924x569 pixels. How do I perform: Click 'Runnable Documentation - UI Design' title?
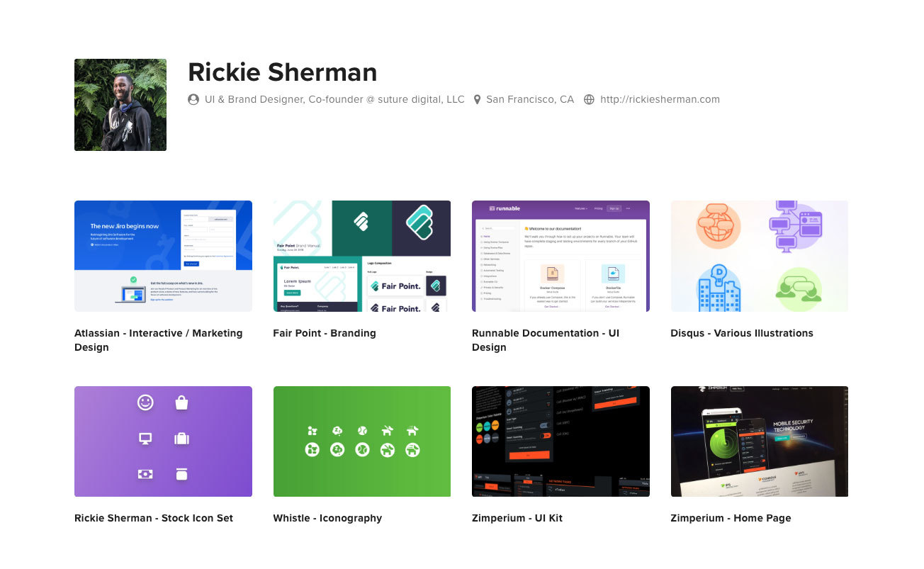click(546, 340)
